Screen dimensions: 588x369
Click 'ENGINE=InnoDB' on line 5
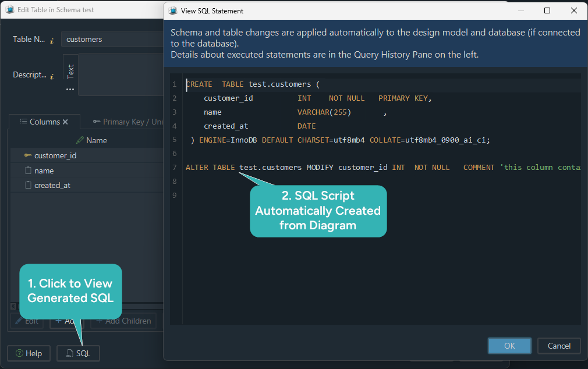pyautogui.click(x=228, y=140)
